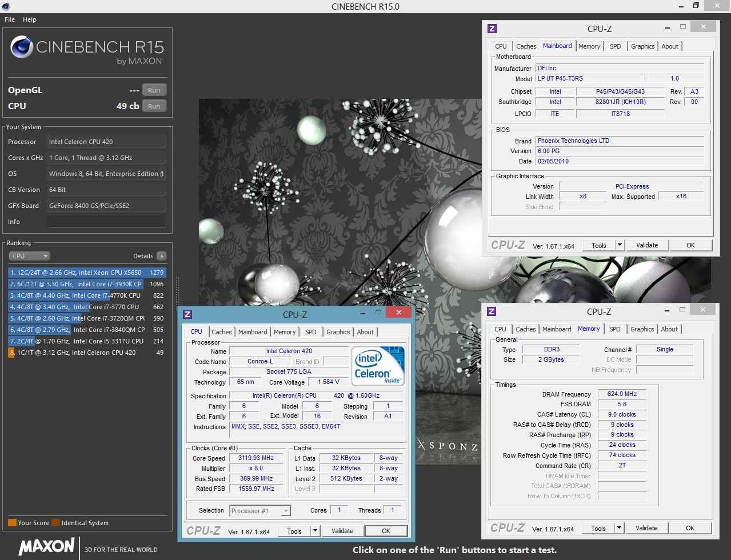
Task: Open CPU tab in Memory CPU-Z window
Action: pos(501,329)
